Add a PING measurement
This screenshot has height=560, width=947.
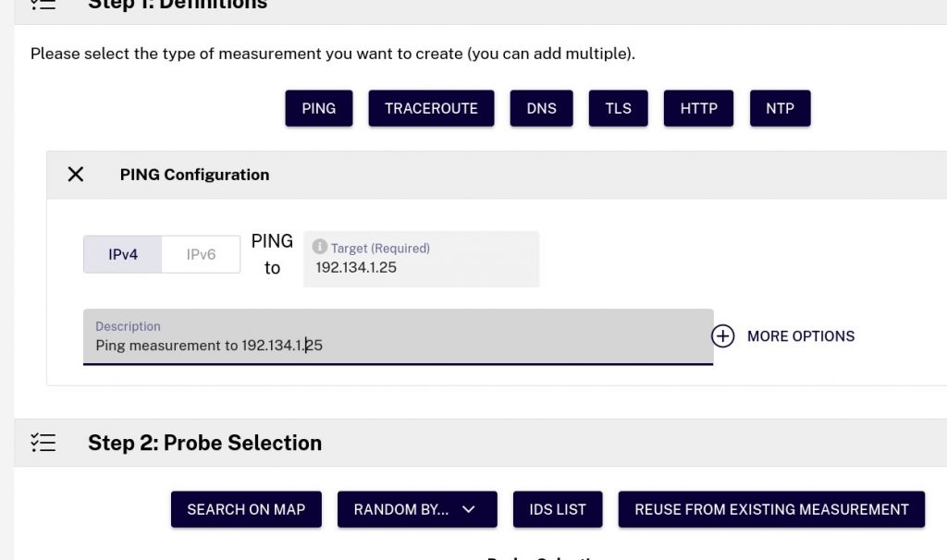click(318, 108)
